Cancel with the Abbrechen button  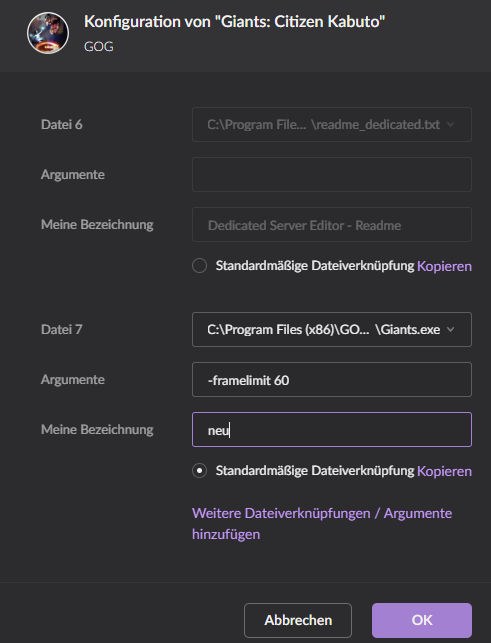pyautogui.click(x=298, y=620)
